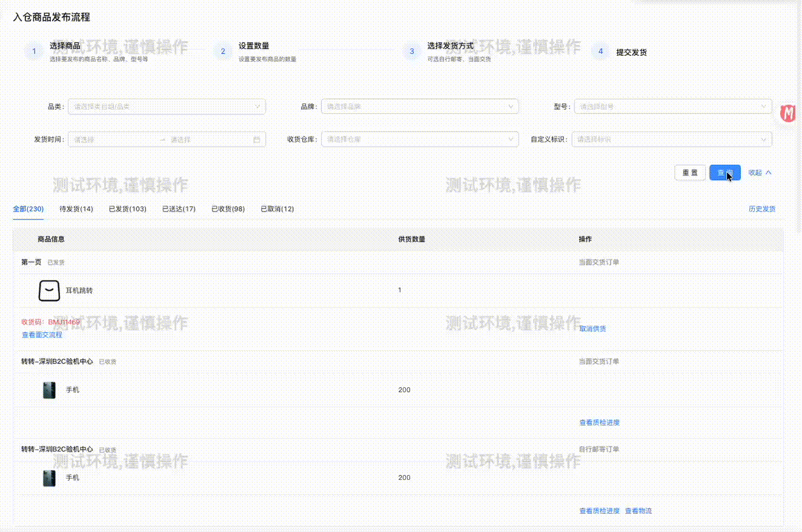The height and width of the screenshot is (532, 802).
Task: Click the 重置 reset button
Action: point(690,172)
